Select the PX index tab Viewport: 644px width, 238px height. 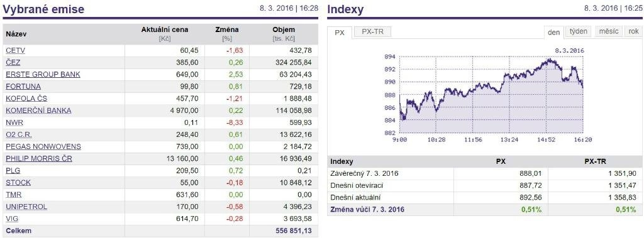340,33
